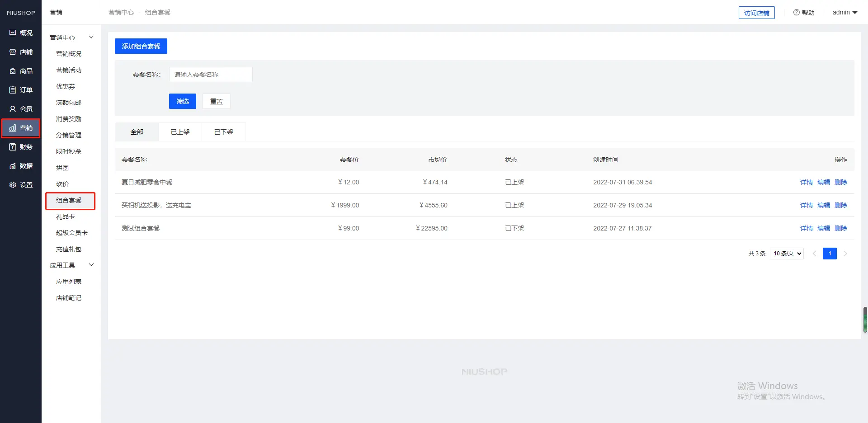Select the 数据 data chart icon
This screenshot has height=423, width=868.
point(13,166)
